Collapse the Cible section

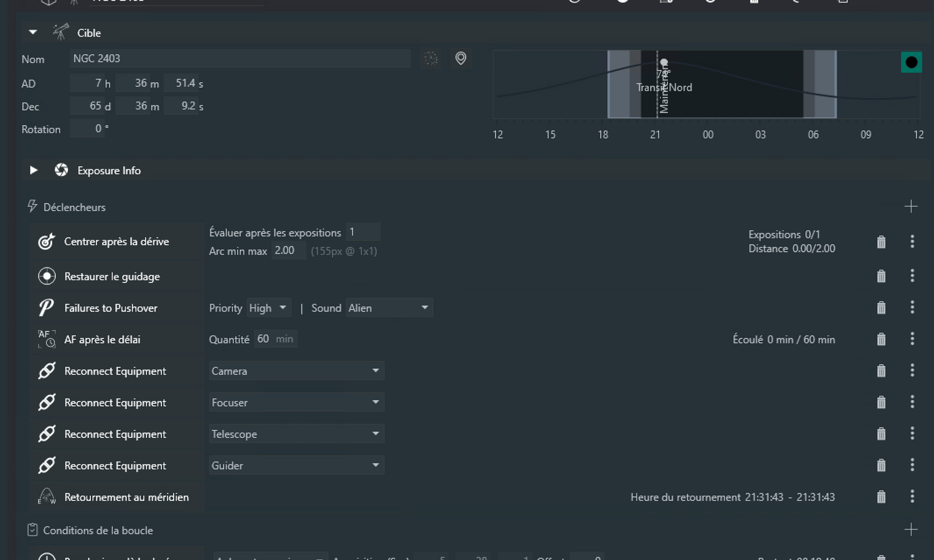pyautogui.click(x=33, y=32)
